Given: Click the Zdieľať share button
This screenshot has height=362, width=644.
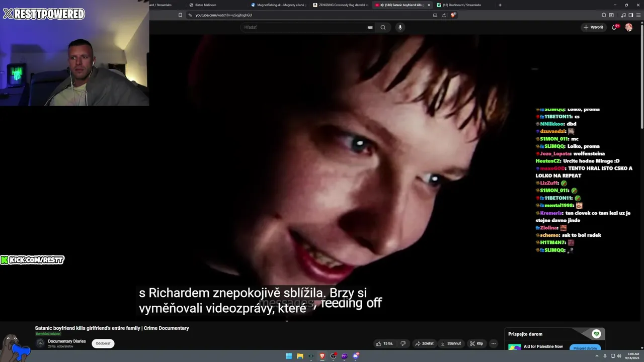Looking at the screenshot, I should [x=424, y=343].
